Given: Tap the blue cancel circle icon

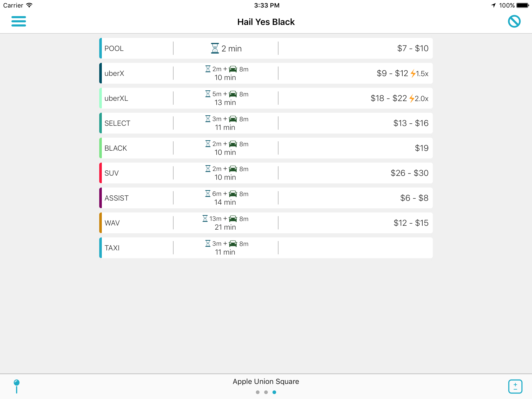Looking at the screenshot, I should coord(514,21).
